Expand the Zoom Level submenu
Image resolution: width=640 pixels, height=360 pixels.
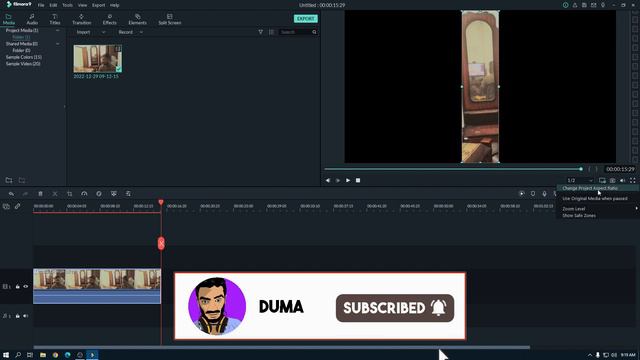click(598, 209)
